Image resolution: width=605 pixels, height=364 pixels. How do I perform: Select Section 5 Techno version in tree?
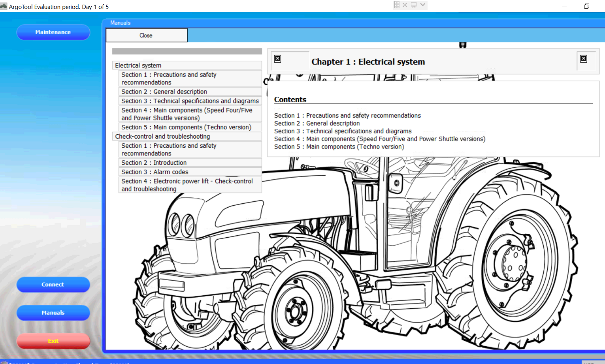[x=186, y=127]
